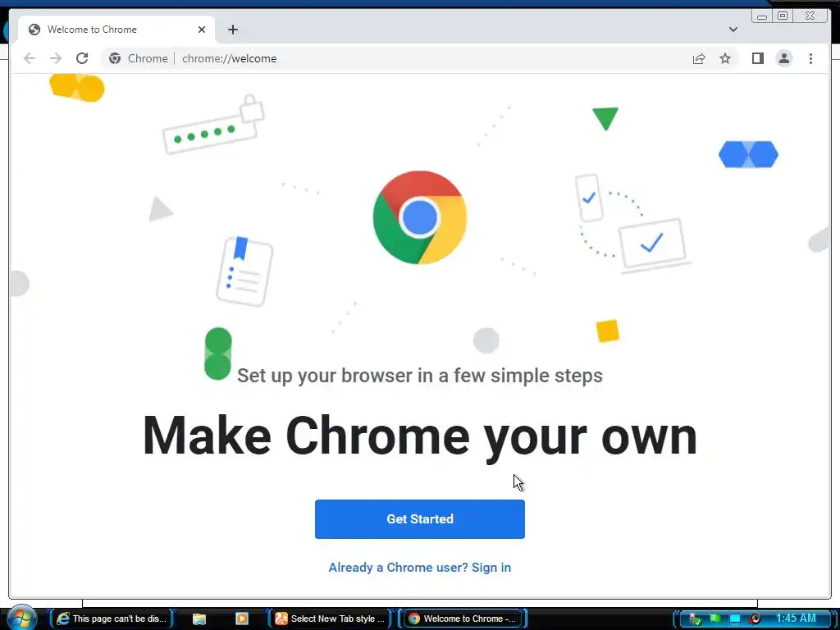Open the Chrome side panel
The image size is (840, 630).
coord(757,58)
